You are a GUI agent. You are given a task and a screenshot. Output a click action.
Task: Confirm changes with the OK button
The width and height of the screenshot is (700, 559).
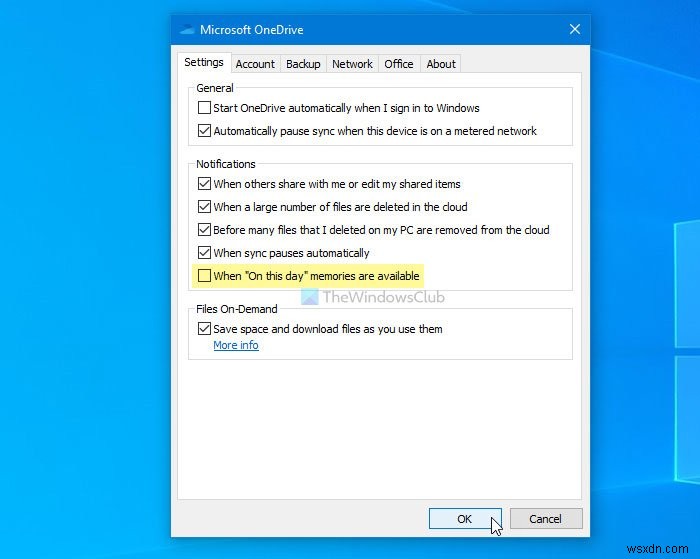point(465,519)
